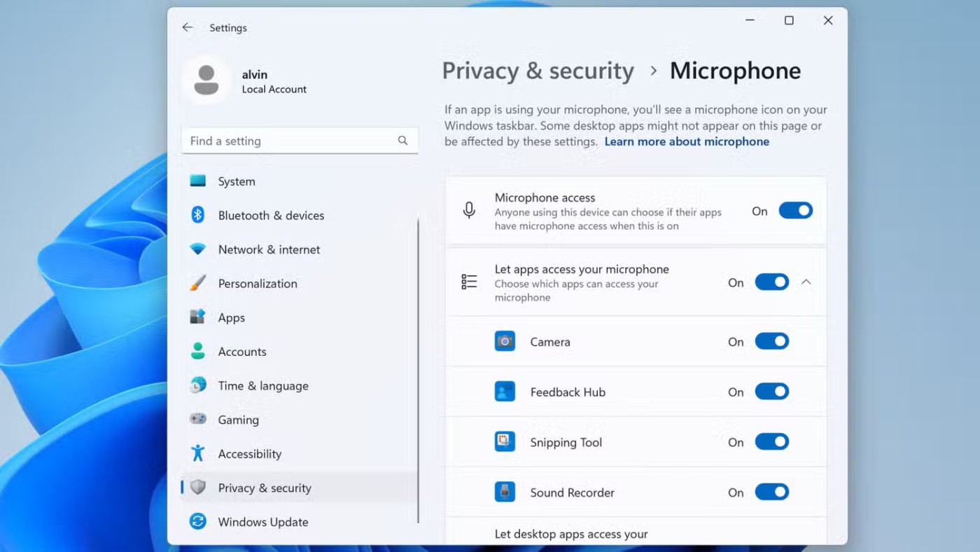Click the Windows Update sync icon
This screenshot has width=980, height=552.
198,522
